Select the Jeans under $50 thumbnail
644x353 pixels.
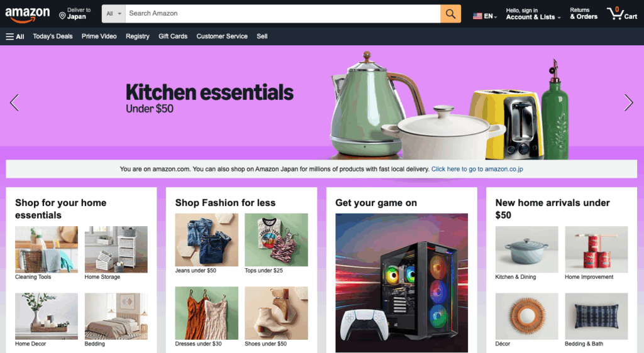[206, 240]
